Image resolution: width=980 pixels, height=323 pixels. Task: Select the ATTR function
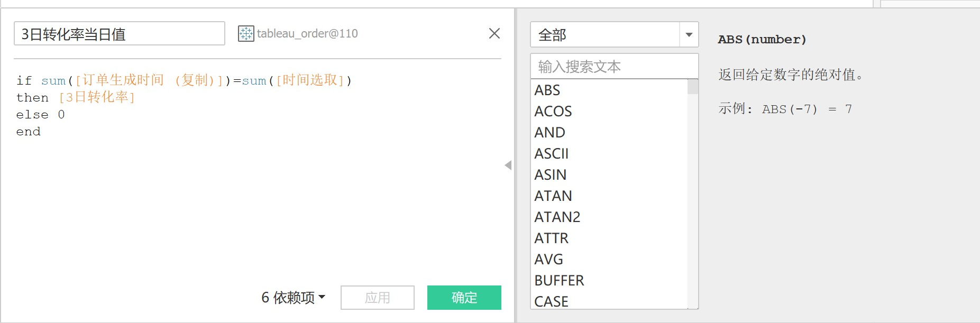(x=551, y=238)
